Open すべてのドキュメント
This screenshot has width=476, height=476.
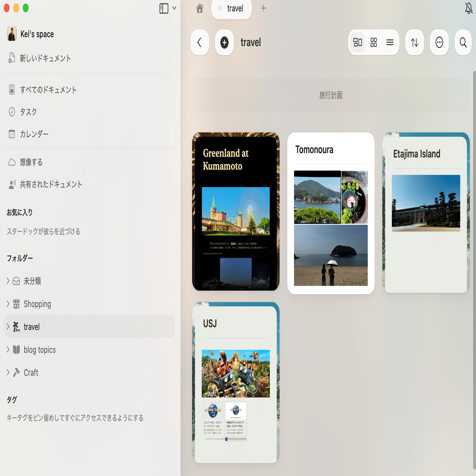[48, 90]
